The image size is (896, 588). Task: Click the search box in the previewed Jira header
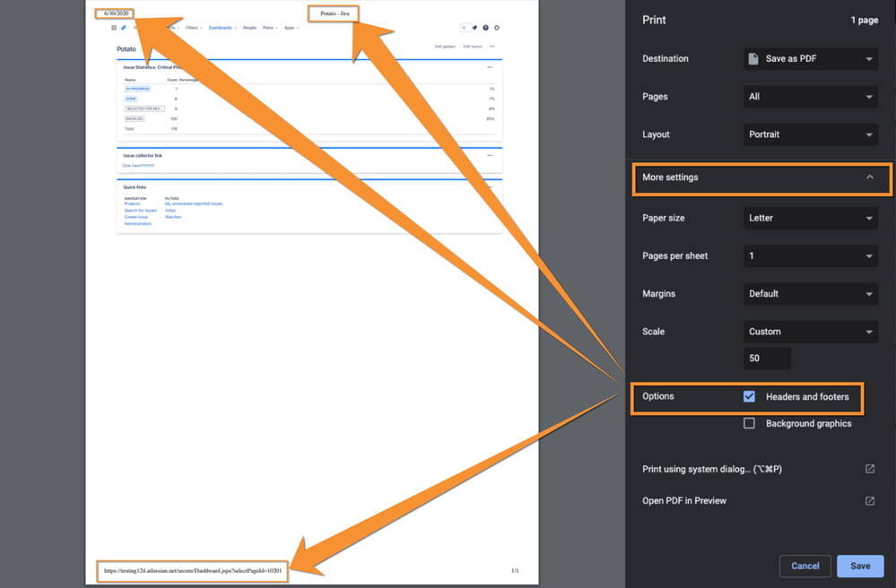(x=465, y=28)
